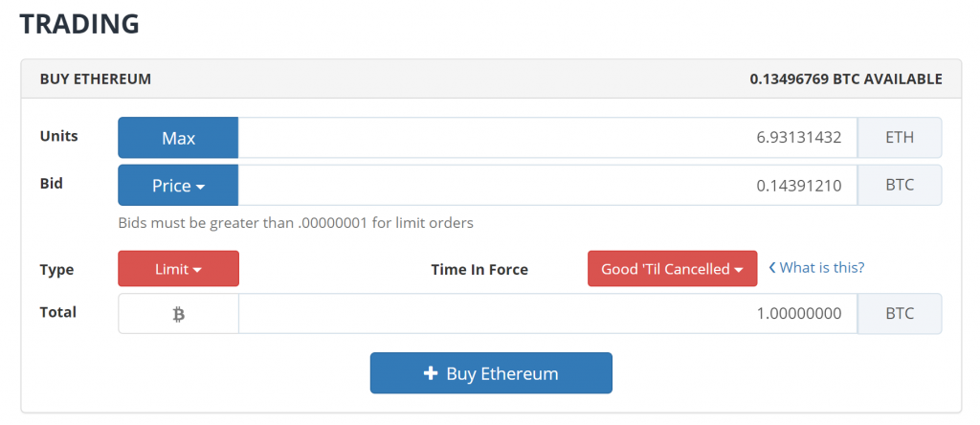Image resolution: width=980 pixels, height=425 pixels.
Task: Click the ETH unit label addon
Action: 900,138
